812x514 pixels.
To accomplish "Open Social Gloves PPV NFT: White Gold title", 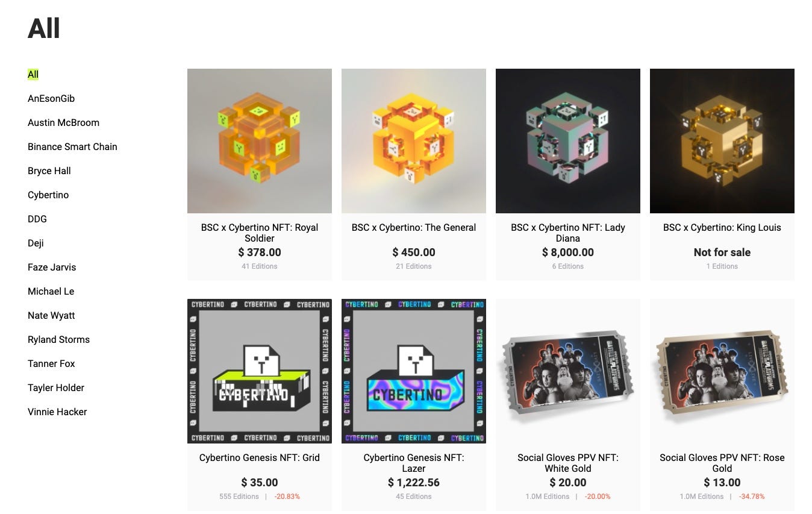I will pos(568,463).
